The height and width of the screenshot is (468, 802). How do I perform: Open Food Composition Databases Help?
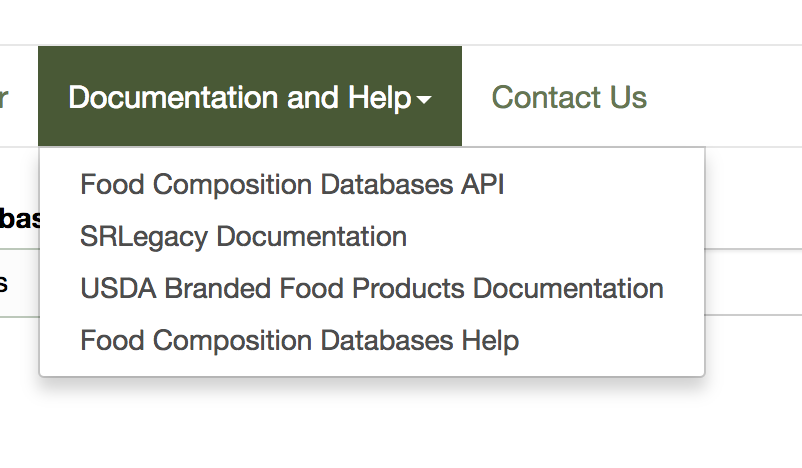[x=299, y=341]
